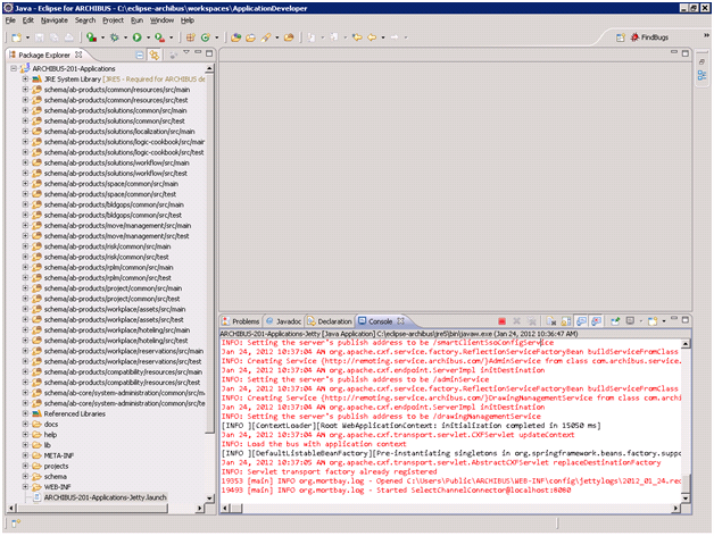Open the Run button dropdown arrow
Viewport: 714px width, 536px height.
(148, 38)
